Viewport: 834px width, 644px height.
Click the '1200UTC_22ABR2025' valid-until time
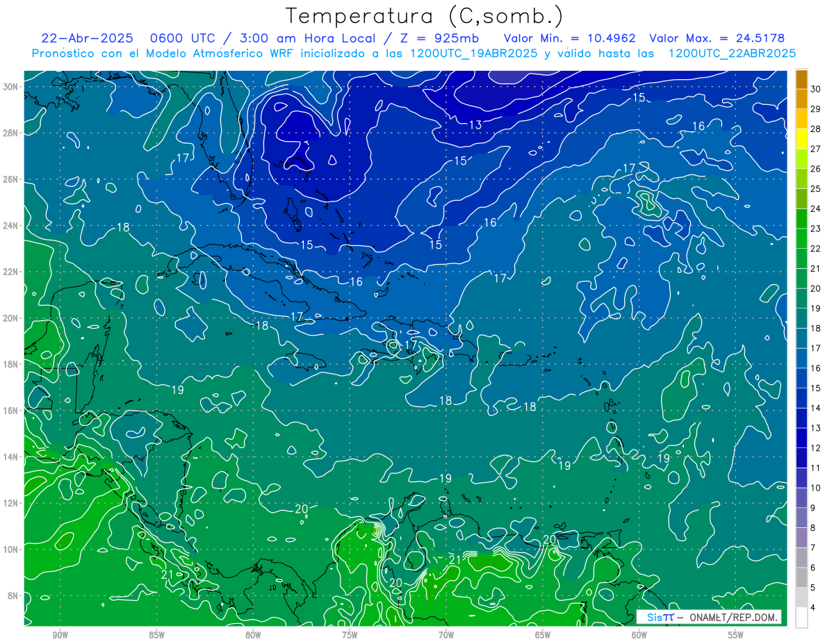click(x=732, y=53)
